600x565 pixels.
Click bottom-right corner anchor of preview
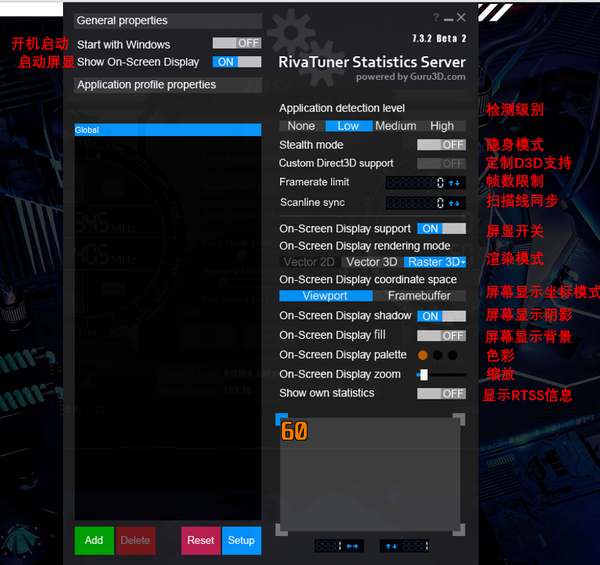click(459, 529)
